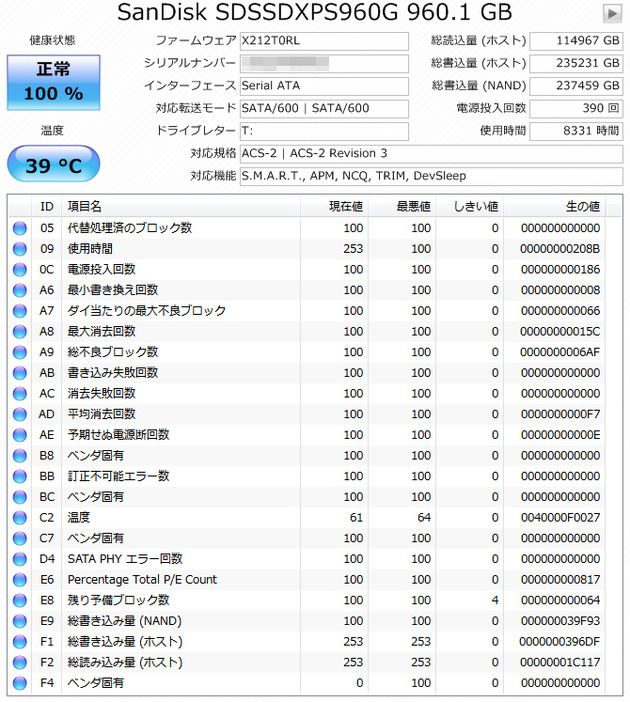
Task: Click status orb for AB 書き込み失敗回数
Action: [20, 373]
